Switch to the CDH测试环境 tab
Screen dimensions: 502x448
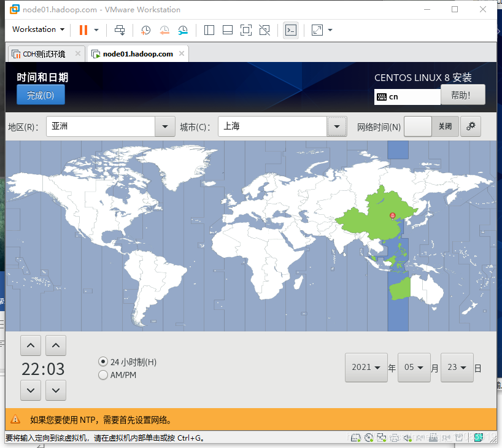(x=44, y=54)
